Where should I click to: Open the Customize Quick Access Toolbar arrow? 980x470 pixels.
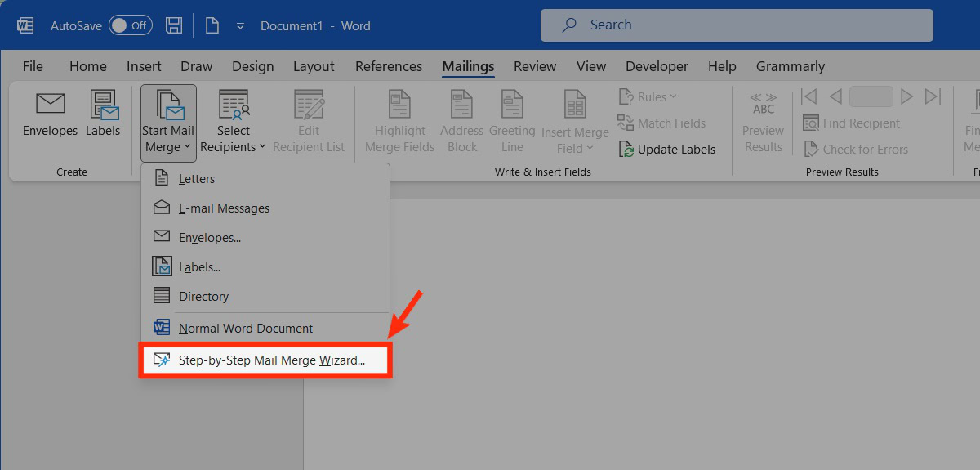[x=240, y=26]
